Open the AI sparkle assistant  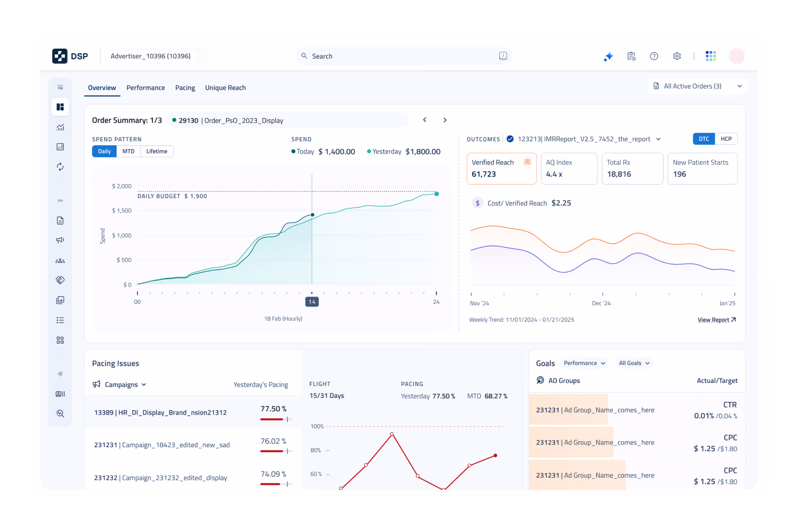[608, 57]
